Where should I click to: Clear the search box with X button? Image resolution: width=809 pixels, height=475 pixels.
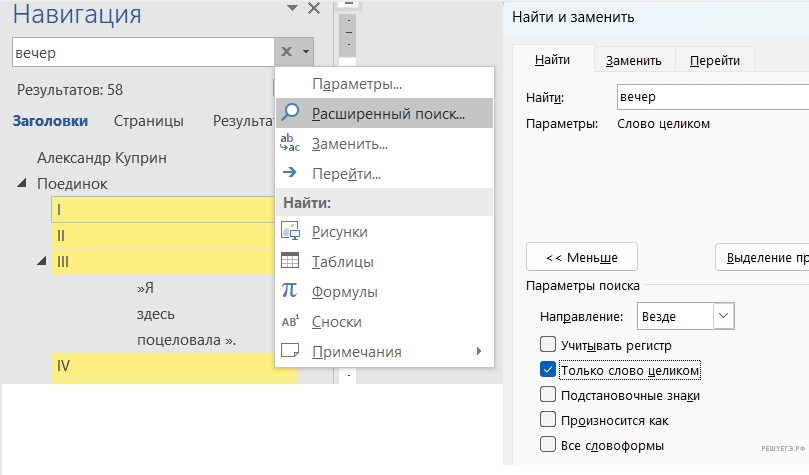point(286,52)
